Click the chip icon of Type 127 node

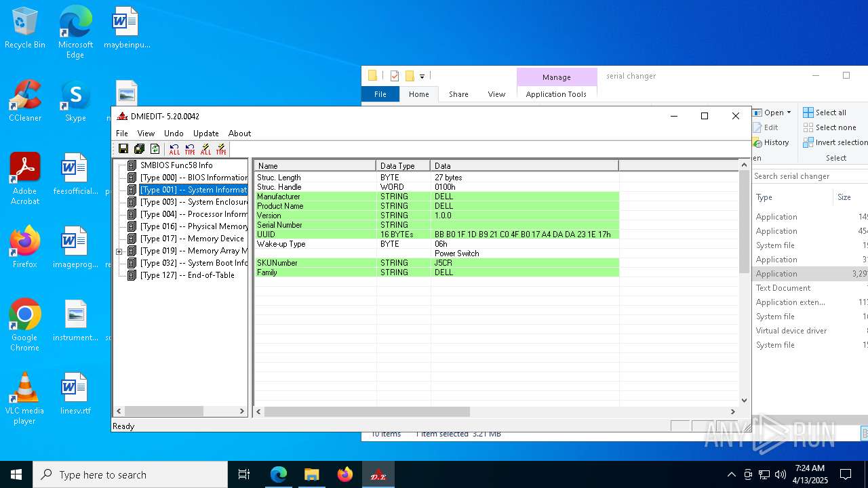[x=132, y=275]
